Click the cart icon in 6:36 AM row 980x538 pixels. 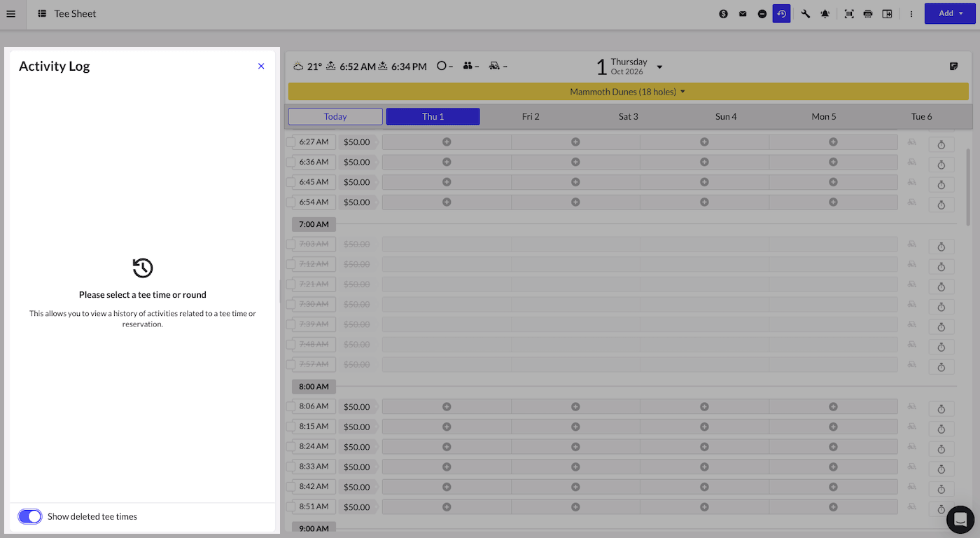pyautogui.click(x=912, y=162)
